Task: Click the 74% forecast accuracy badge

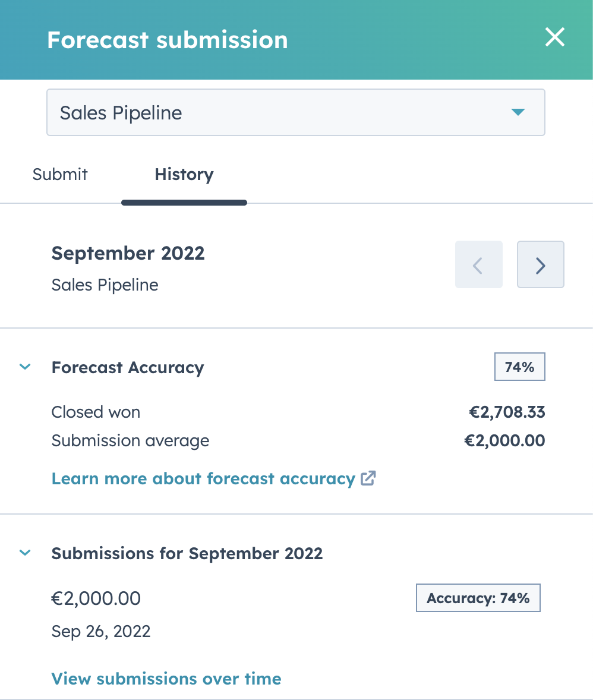Action: pyautogui.click(x=519, y=367)
